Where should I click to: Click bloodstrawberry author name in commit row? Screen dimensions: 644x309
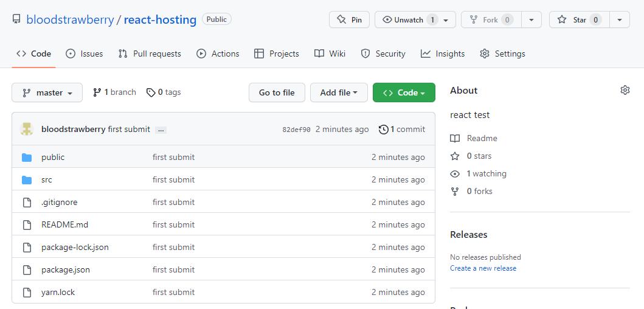tap(74, 130)
